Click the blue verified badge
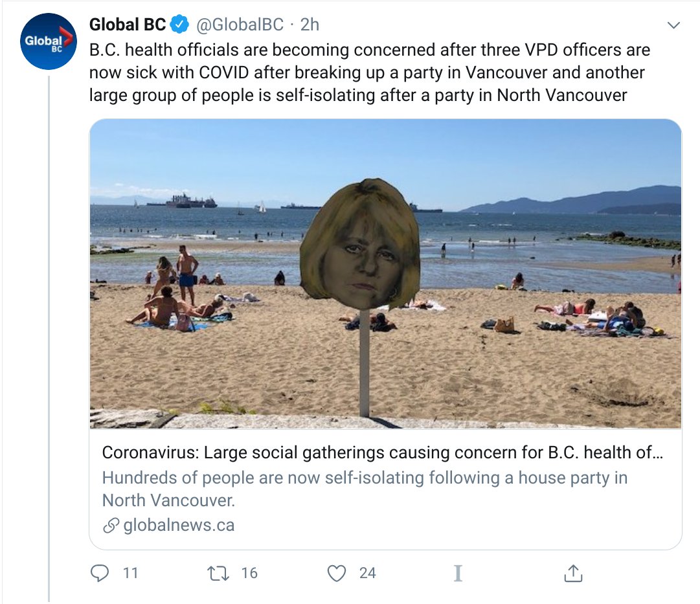 click(180, 25)
